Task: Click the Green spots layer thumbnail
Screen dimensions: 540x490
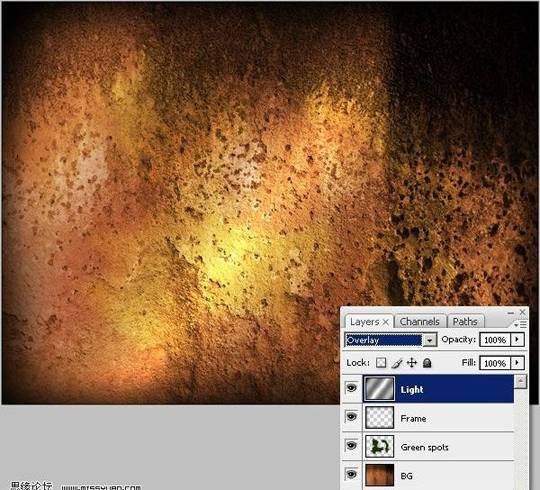Action: [x=379, y=446]
